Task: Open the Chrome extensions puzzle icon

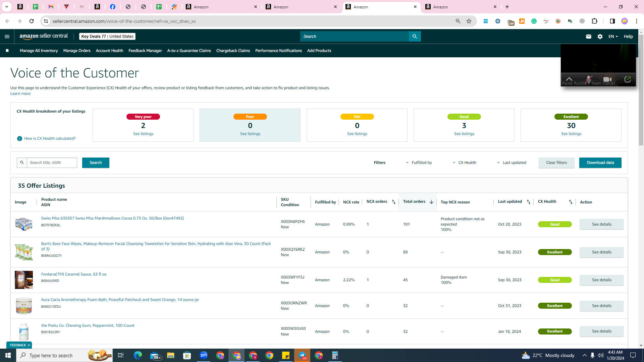Action: click(594, 21)
